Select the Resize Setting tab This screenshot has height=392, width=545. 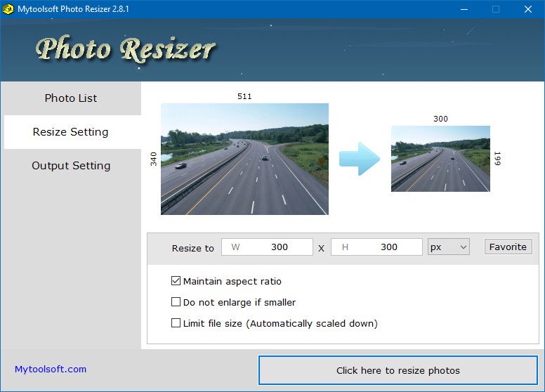71,132
